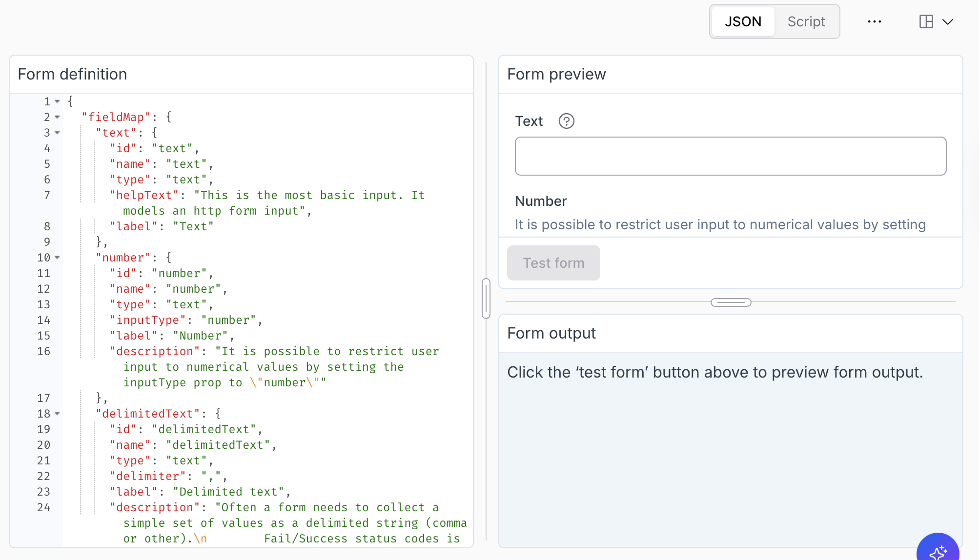
Task: Click the Test form button
Action: (553, 263)
